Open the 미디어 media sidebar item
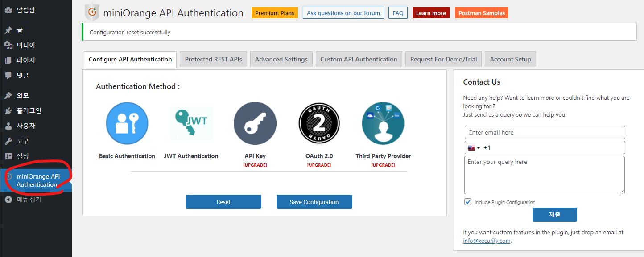 click(36, 45)
